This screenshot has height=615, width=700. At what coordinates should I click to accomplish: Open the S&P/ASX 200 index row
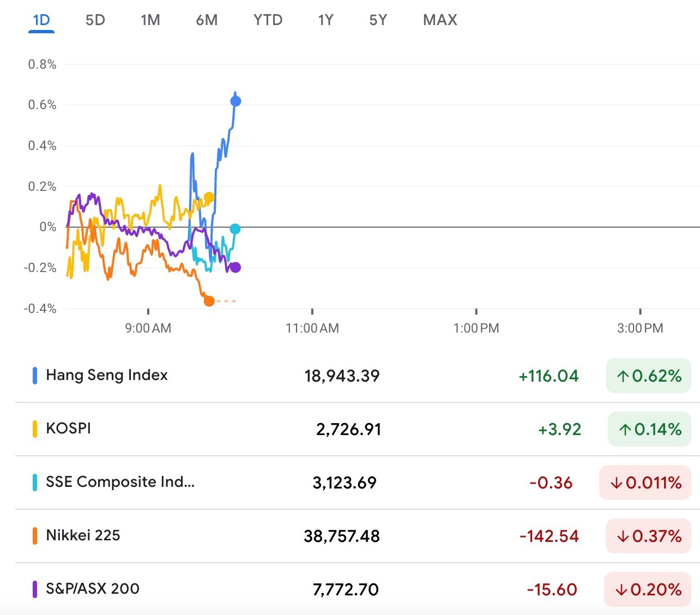pyautogui.click(x=358, y=589)
